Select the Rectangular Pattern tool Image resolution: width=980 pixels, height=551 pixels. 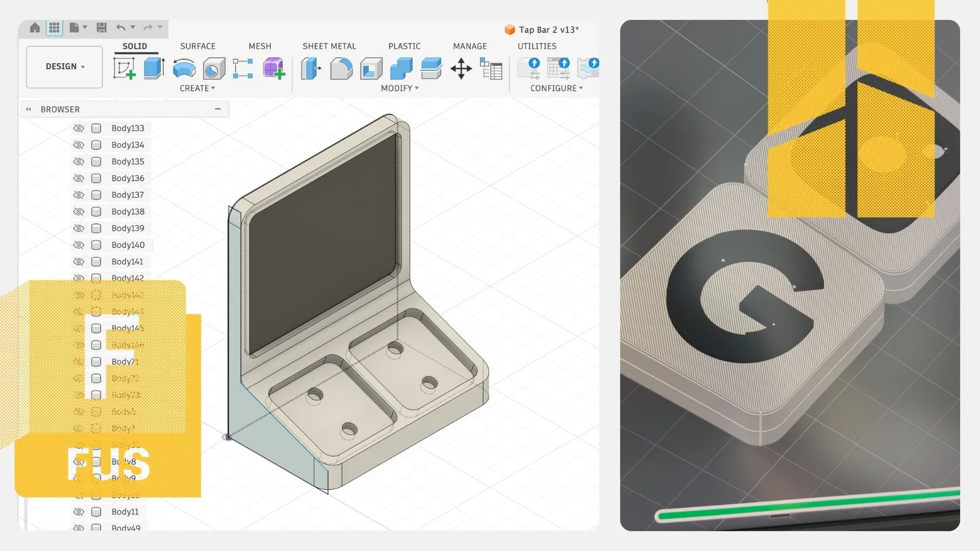[243, 68]
